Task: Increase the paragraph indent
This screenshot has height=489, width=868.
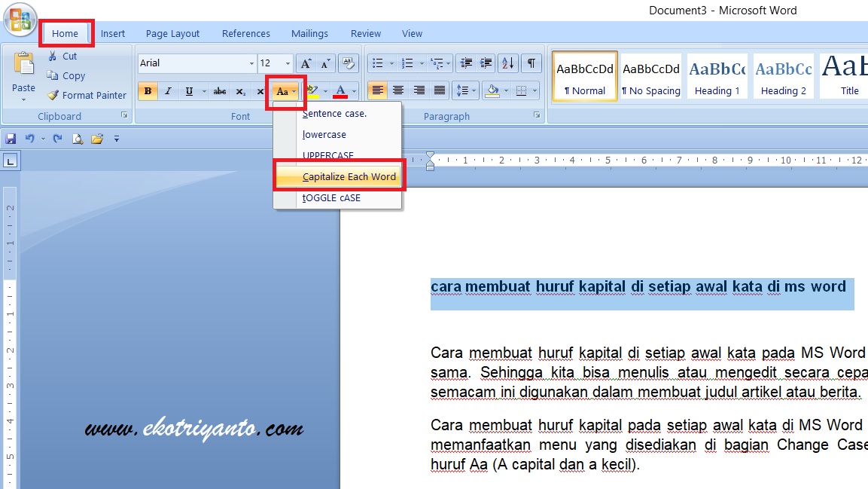Action: (486, 63)
